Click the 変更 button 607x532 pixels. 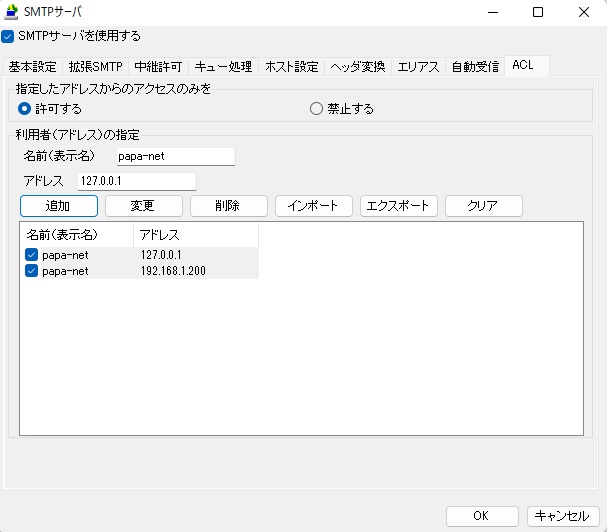tap(144, 206)
